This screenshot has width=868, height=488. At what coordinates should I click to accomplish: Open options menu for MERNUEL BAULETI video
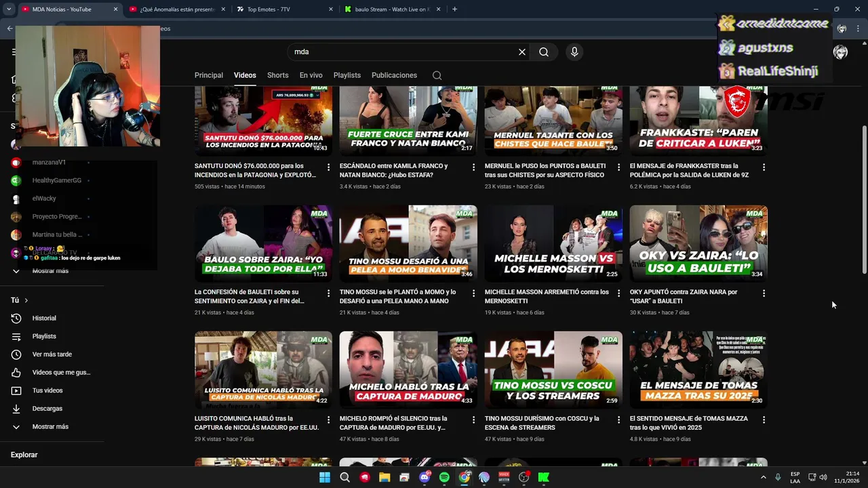(618, 167)
